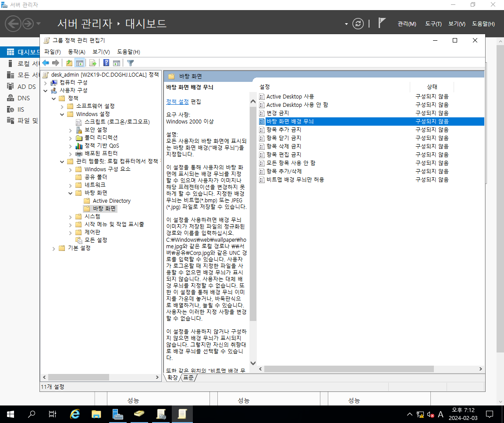
Task: Go up one level with the folder-arrow icon
Action: tap(69, 63)
